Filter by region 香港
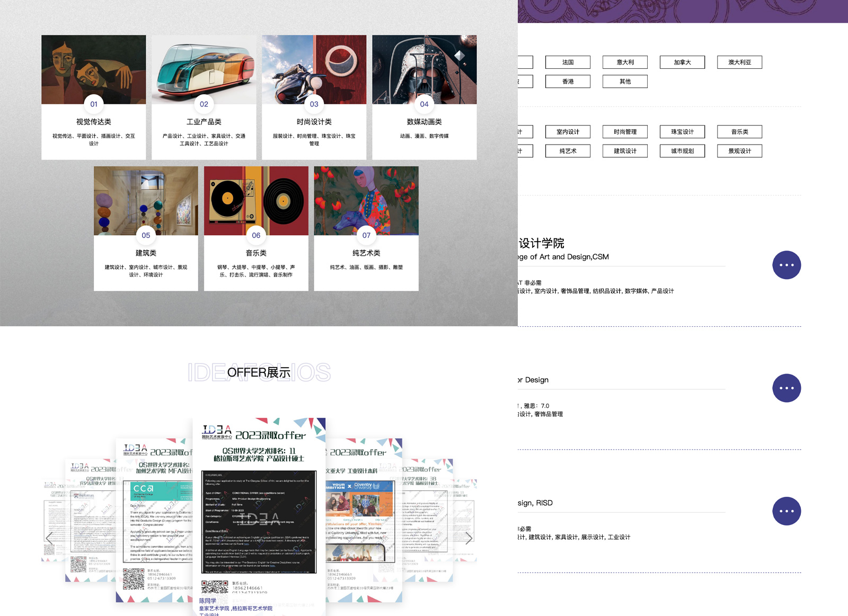This screenshot has height=616, width=848. point(568,82)
